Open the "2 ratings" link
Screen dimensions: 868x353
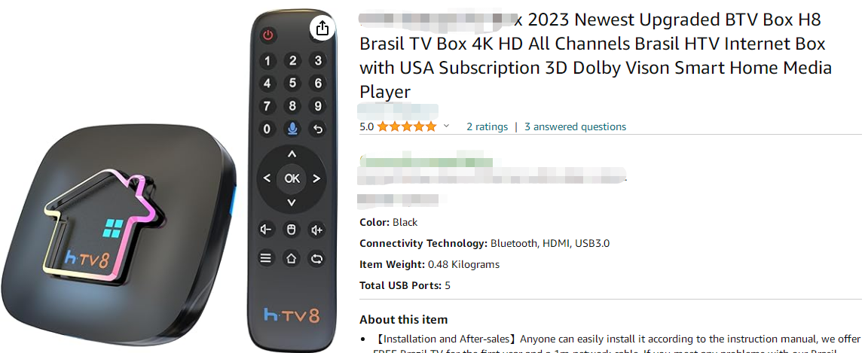(487, 126)
